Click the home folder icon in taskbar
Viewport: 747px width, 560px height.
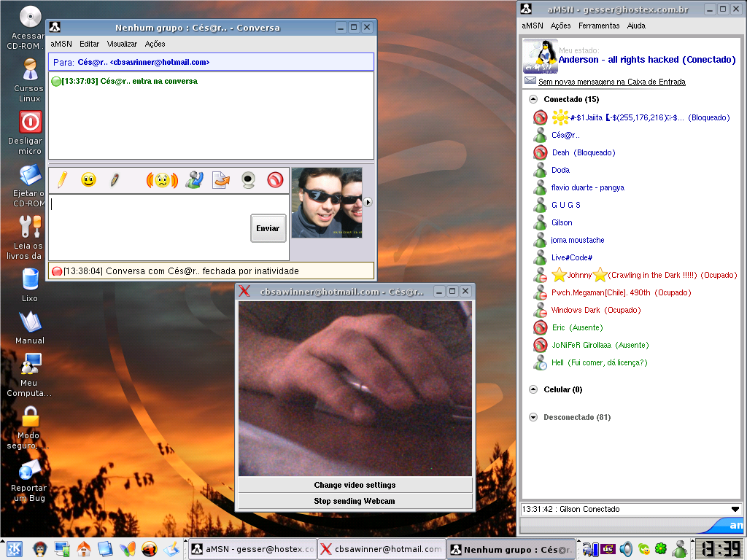pos(83,549)
